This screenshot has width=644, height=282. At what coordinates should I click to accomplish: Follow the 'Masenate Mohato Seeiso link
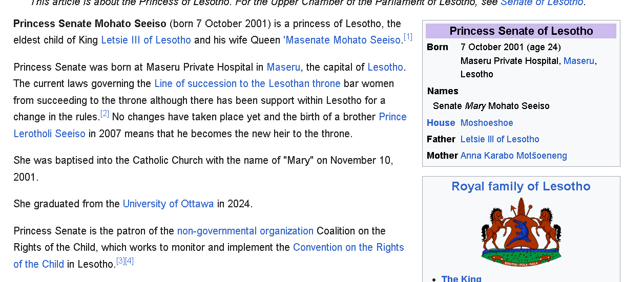343,40
